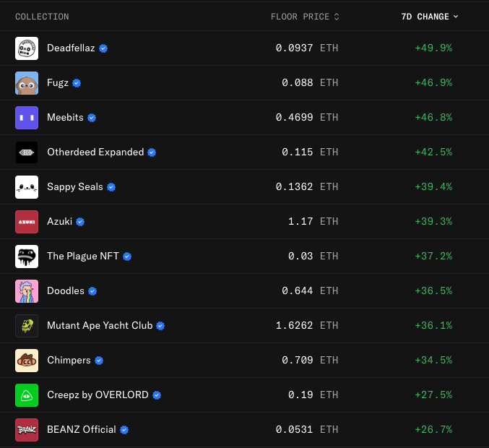Open the Deadfellaz skull collection thumbnail
Viewport: 489px width, 448px height.
[27, 48]
